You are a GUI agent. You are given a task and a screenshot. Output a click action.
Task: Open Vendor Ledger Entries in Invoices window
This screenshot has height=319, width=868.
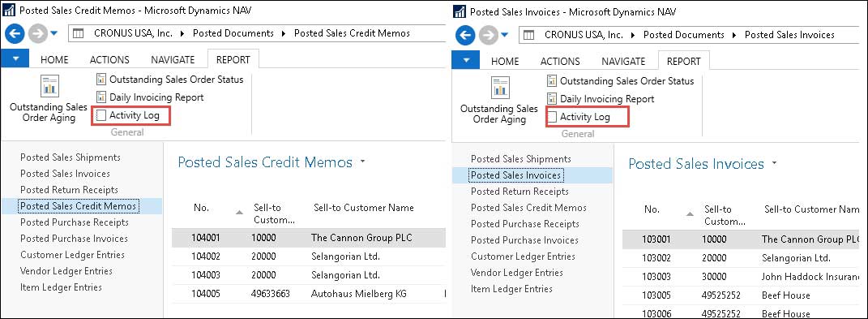coord(516,273)
